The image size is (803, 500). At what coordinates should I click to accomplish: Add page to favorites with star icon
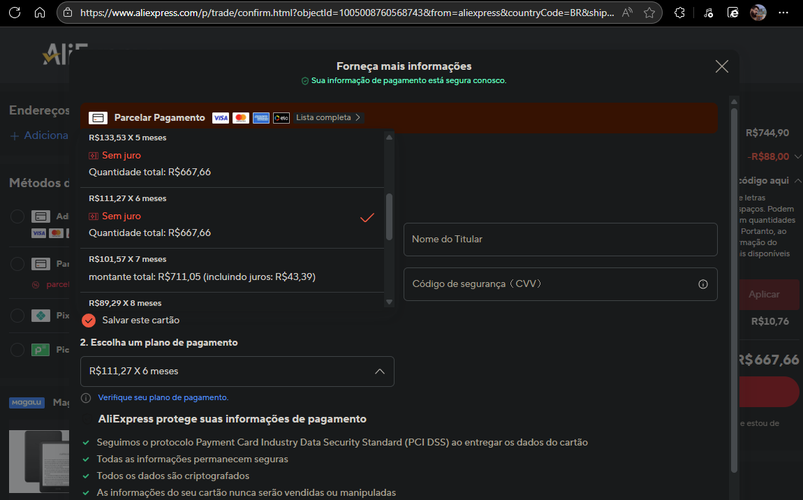tap(650, 13)
